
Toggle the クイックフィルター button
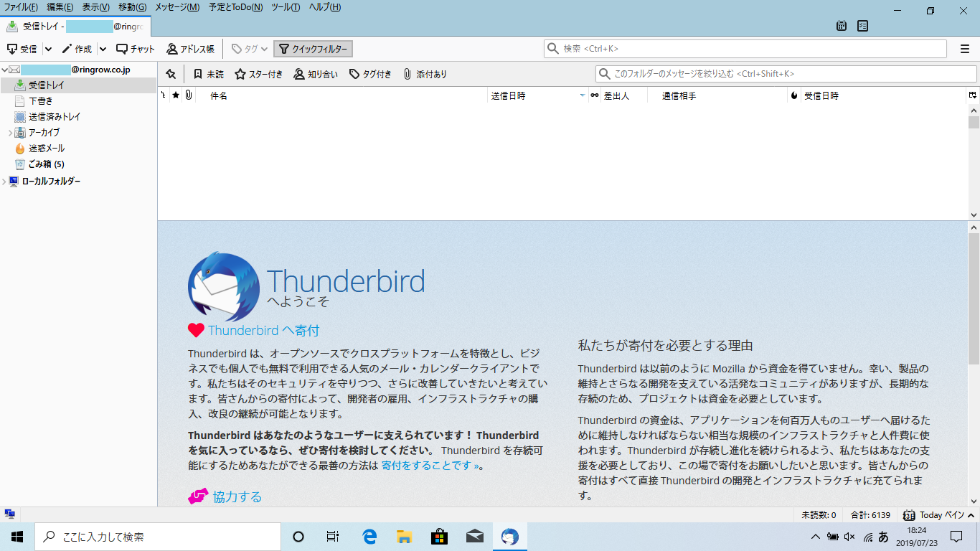[314, 49]
